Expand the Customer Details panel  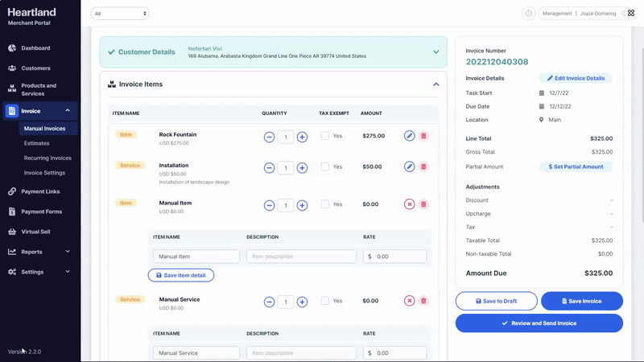(x=436, y=52)
